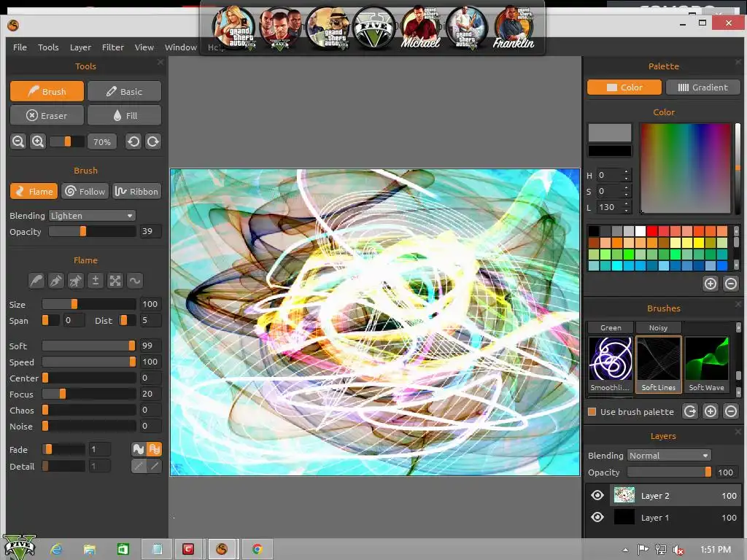Viewport: 747px width, 560px height.
Task: Click the brush Opacity slider
Action: 93,231
